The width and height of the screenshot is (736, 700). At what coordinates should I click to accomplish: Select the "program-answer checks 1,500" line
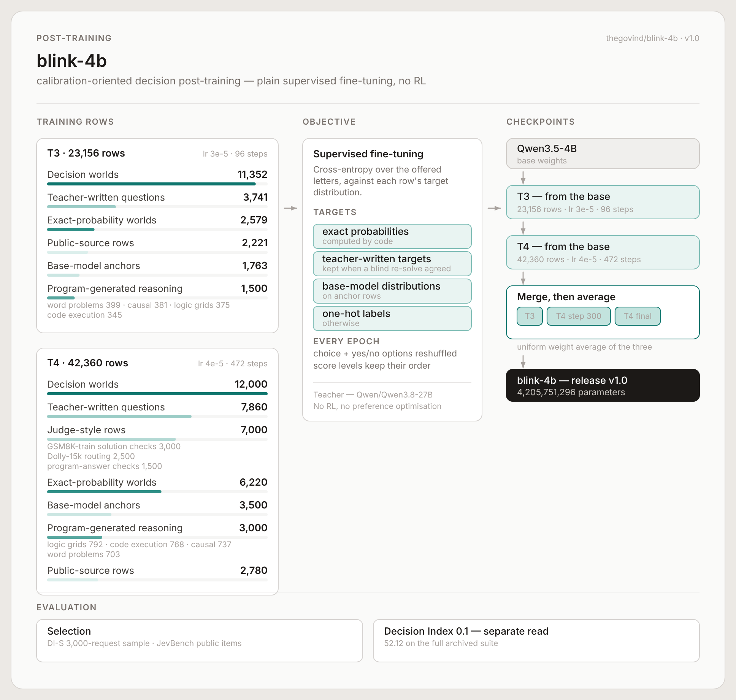point(105,466)
